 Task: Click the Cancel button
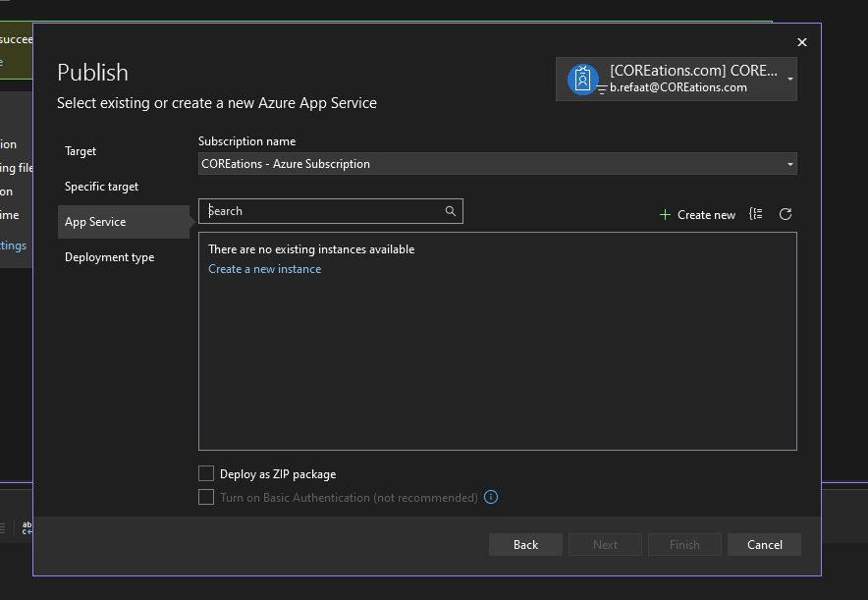pyautogui.click(x=764, y=545)
